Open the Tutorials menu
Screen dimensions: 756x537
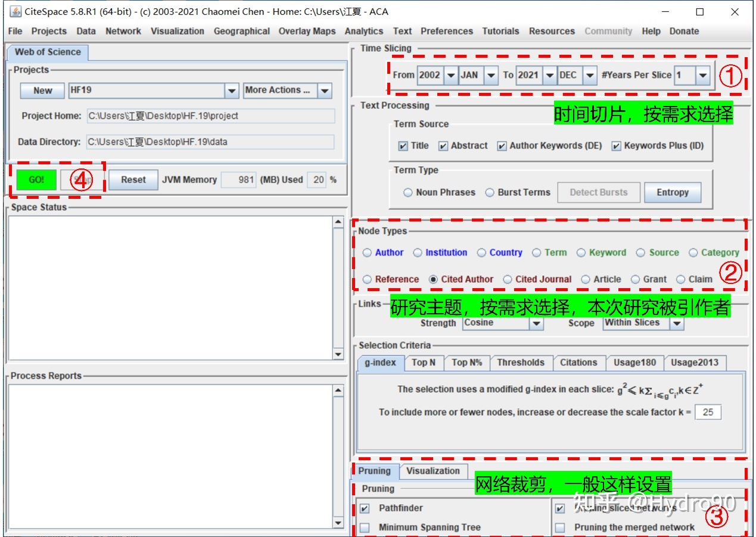[x=501, y=31]
